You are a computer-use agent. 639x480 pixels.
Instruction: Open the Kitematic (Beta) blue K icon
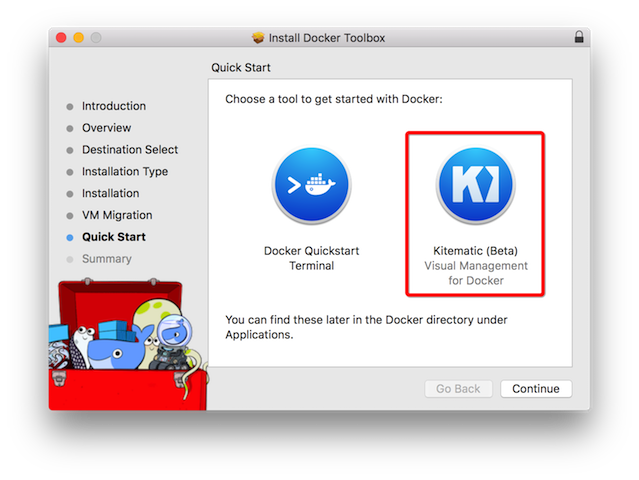[x=475, y=185]
